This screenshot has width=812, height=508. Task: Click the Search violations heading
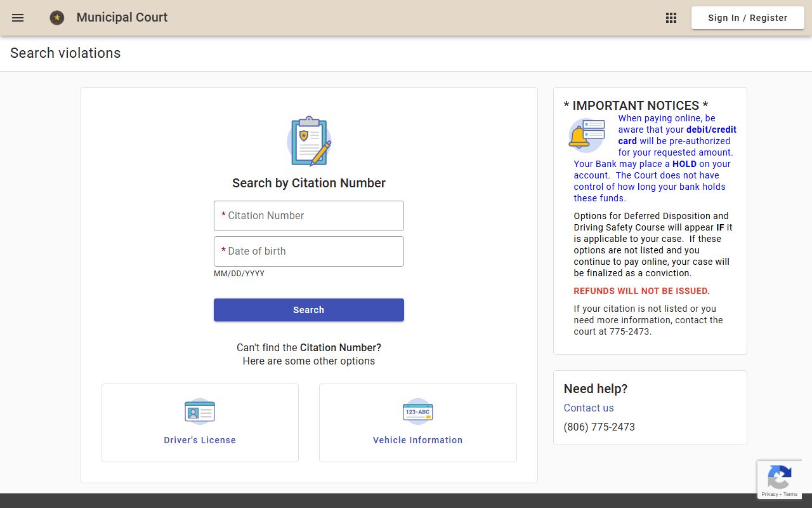(x=65, y=53)
